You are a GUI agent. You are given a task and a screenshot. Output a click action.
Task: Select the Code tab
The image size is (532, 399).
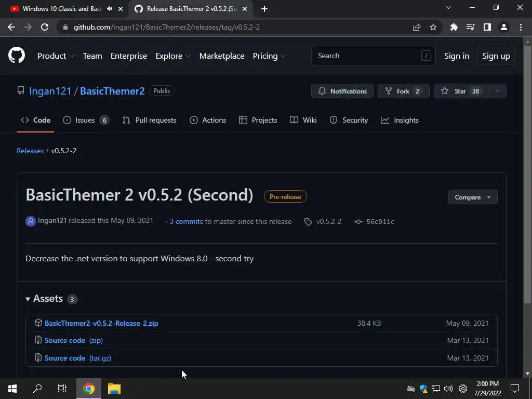coord(35,120)
